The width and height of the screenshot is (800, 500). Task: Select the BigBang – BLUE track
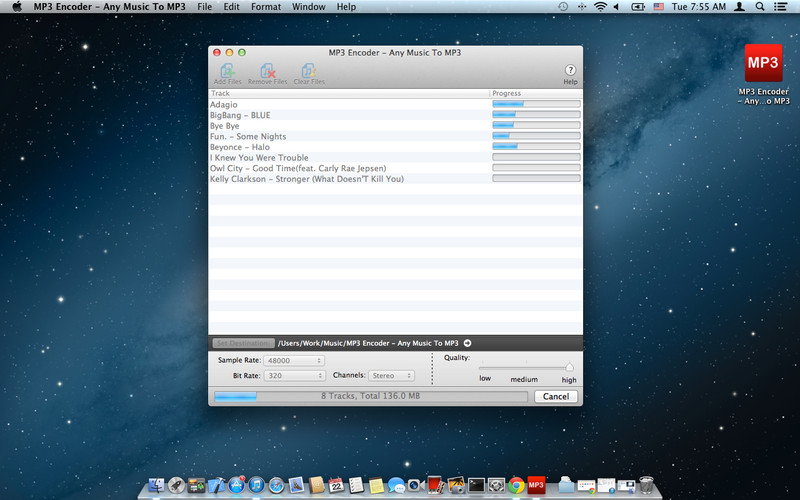tap(395, 115)
